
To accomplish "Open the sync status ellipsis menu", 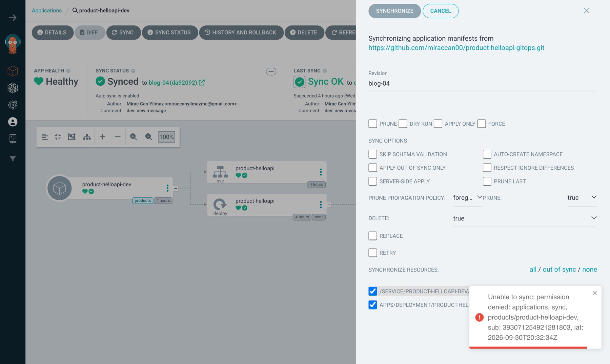I will 271,71.
